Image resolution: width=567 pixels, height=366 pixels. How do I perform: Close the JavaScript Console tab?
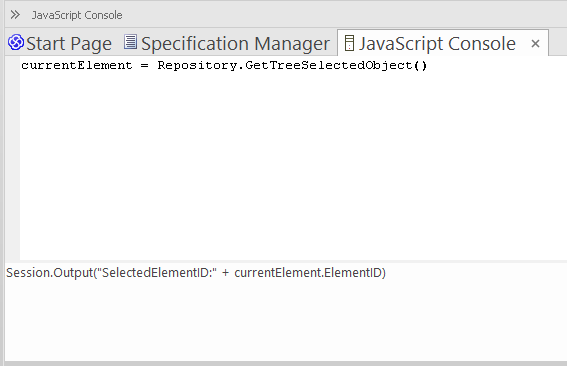pyautogui.click(x=535, y=44)
